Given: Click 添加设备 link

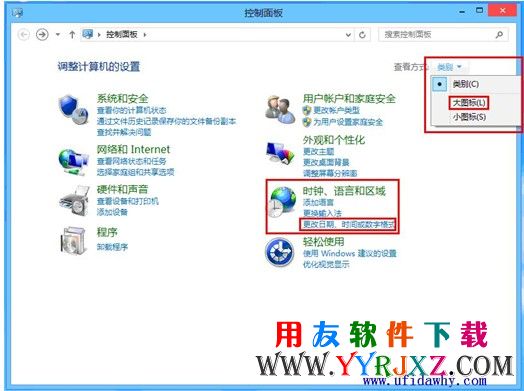Looking at the screenshot, I should pos(112,212).
